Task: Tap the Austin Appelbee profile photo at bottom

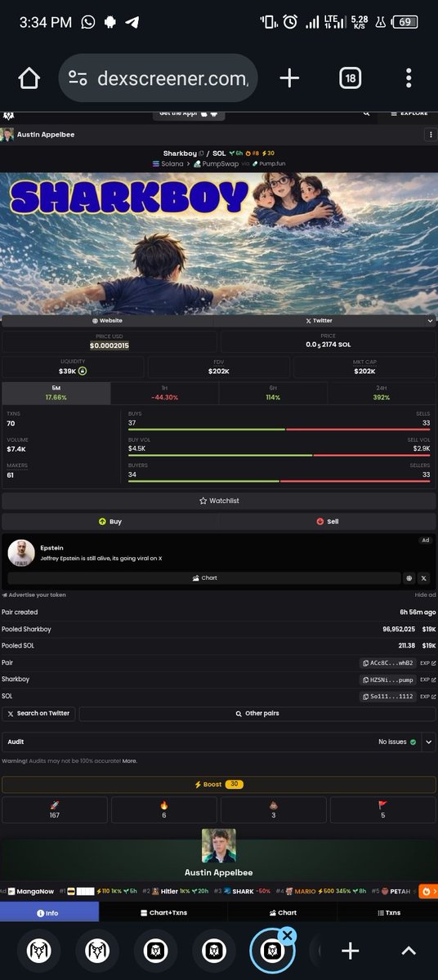Action: click(x=219, y=846)
